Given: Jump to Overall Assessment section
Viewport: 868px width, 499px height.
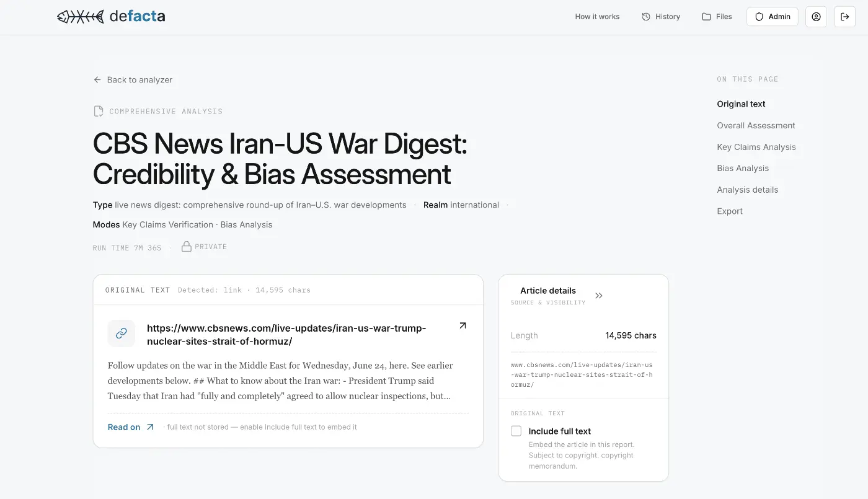Looking at the screenshot, I should [x=756, y=125].
